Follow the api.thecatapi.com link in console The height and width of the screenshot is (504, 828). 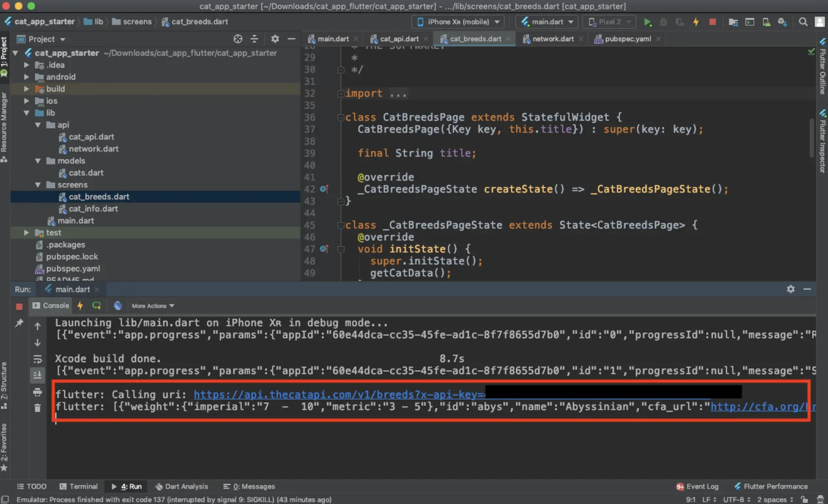point(339,394)
